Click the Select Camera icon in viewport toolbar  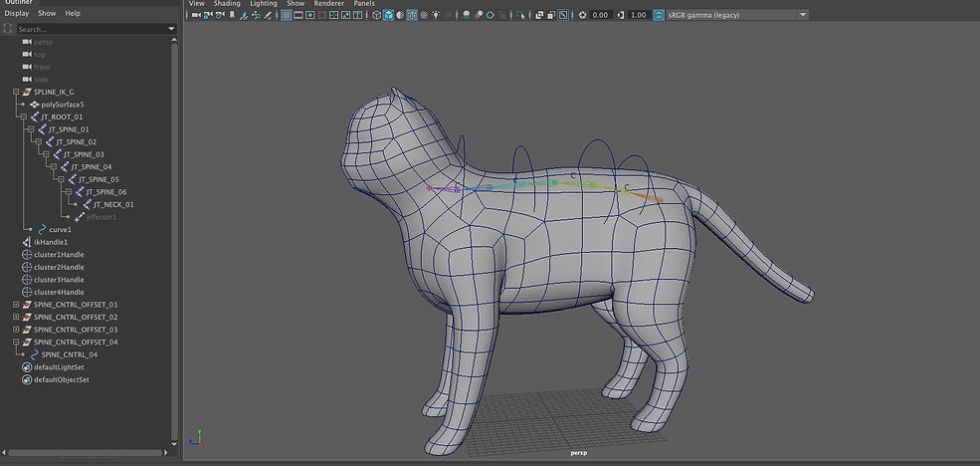pyautogui.click(x=196, y=15)
